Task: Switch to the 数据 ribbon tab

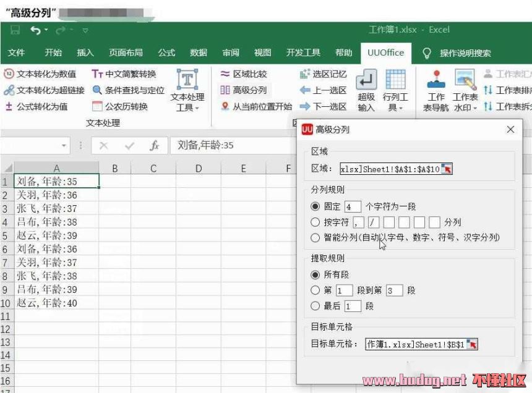Action: [x=199, y=53]
